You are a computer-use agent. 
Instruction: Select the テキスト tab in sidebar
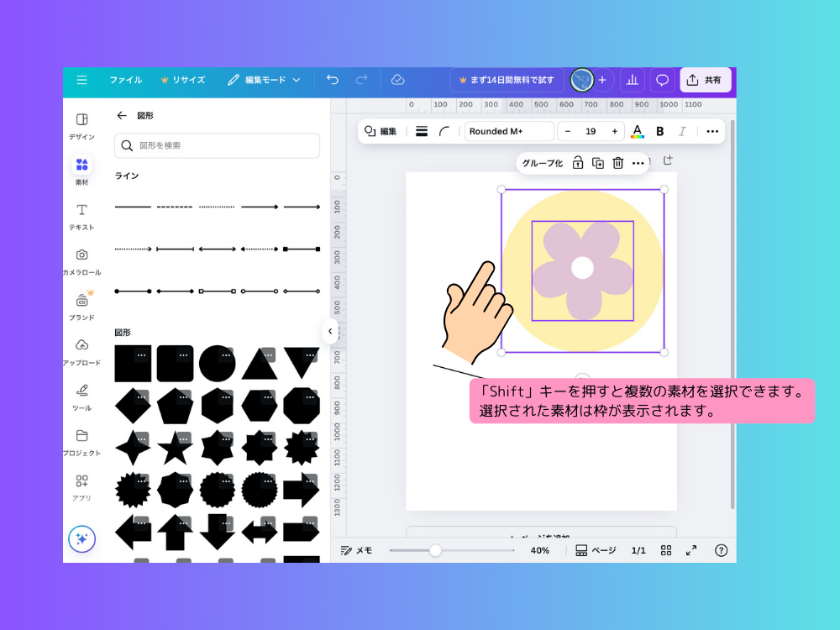(81, 216)
